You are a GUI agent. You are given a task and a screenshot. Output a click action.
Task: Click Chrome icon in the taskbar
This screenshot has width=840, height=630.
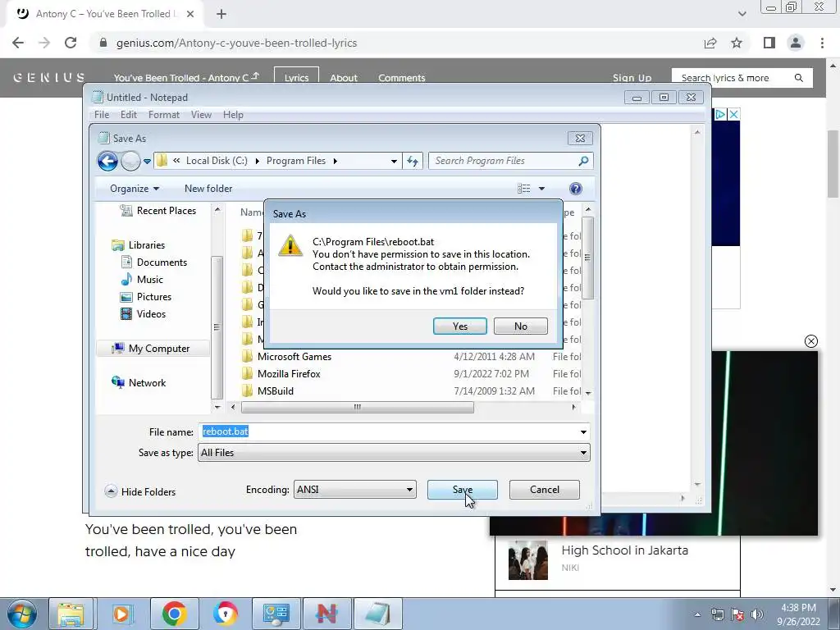tap(174, 614)
